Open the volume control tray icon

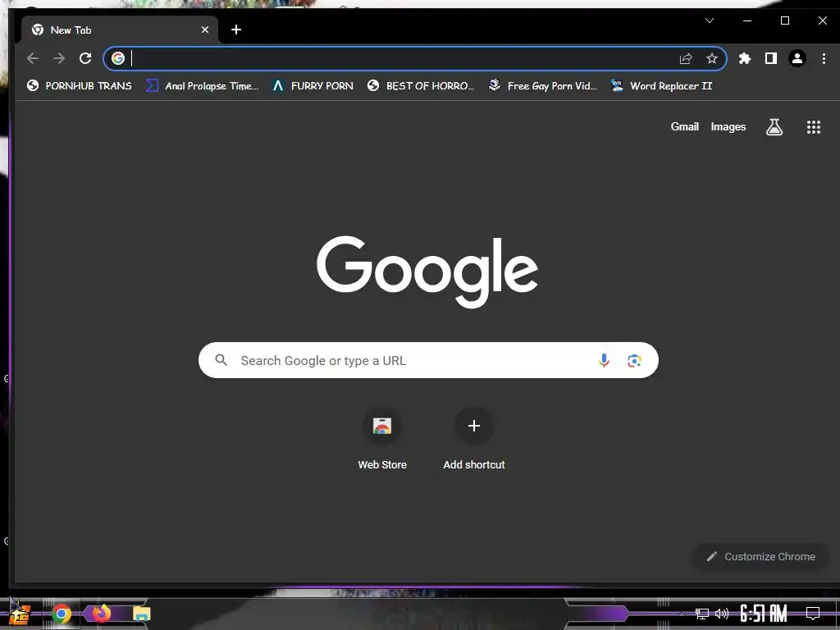(x=722, y=614)
